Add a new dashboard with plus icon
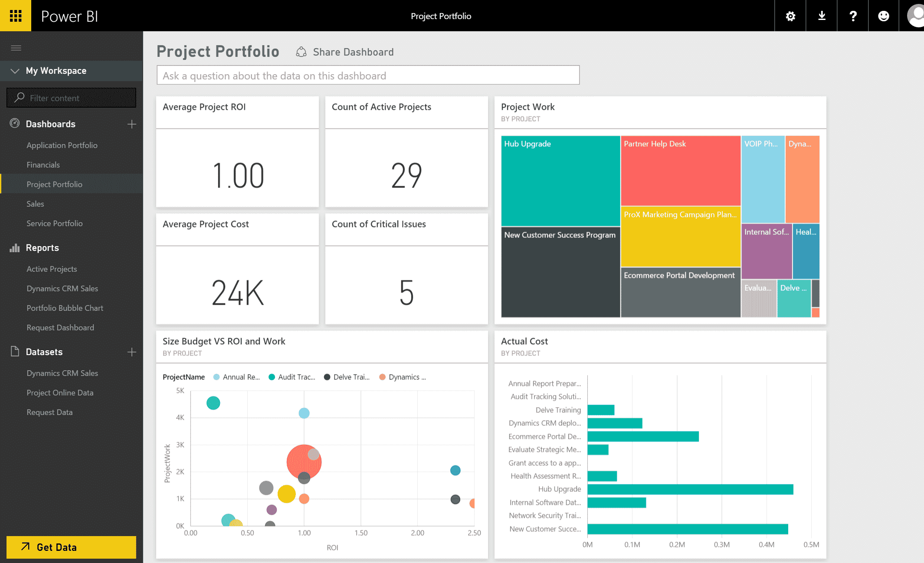 132,124
